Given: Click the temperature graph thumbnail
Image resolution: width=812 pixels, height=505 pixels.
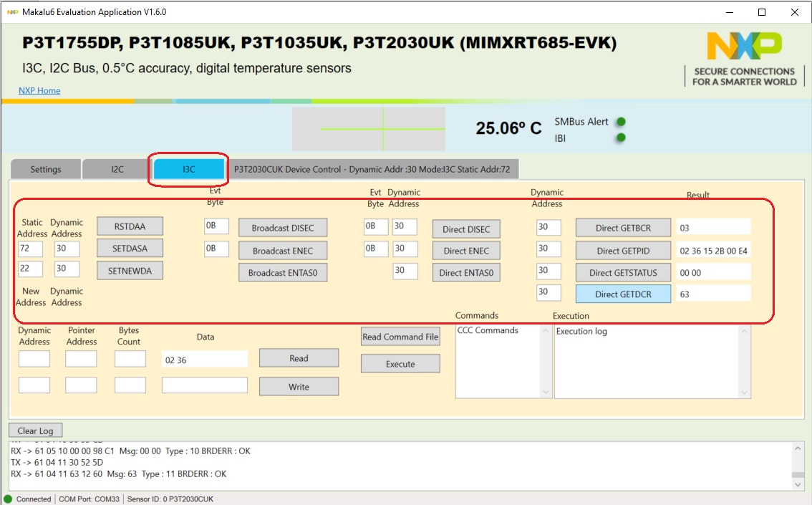Looking at the screenshot, I should [368, 129].
